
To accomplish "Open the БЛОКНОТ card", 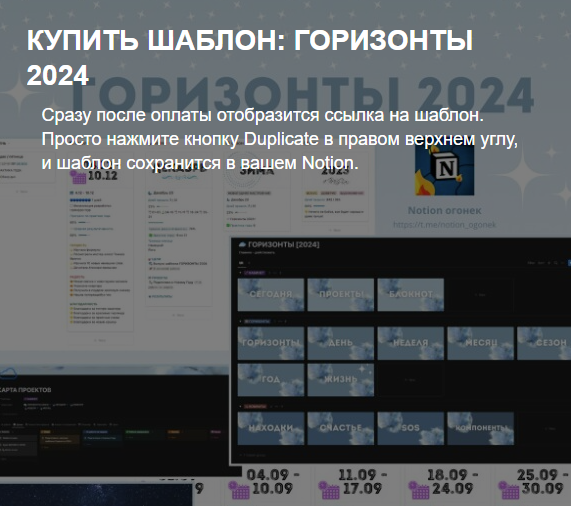I will coord(410,294).
